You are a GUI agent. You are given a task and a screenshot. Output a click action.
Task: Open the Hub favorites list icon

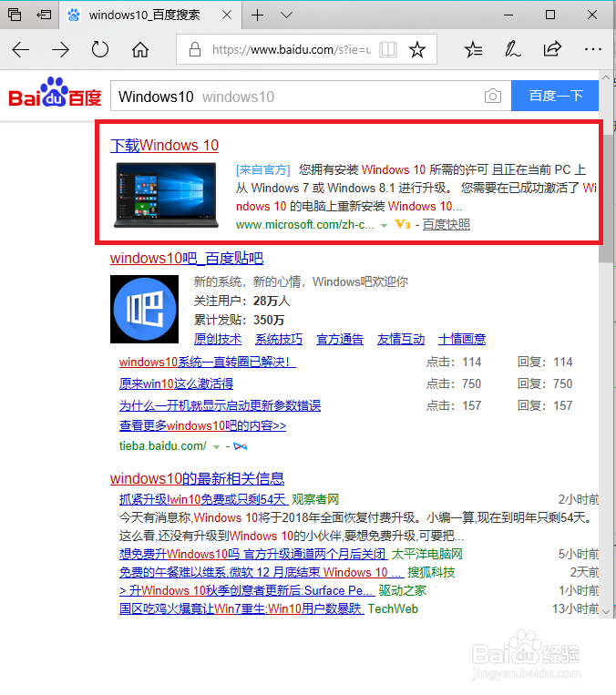click(x=473, y=49)
